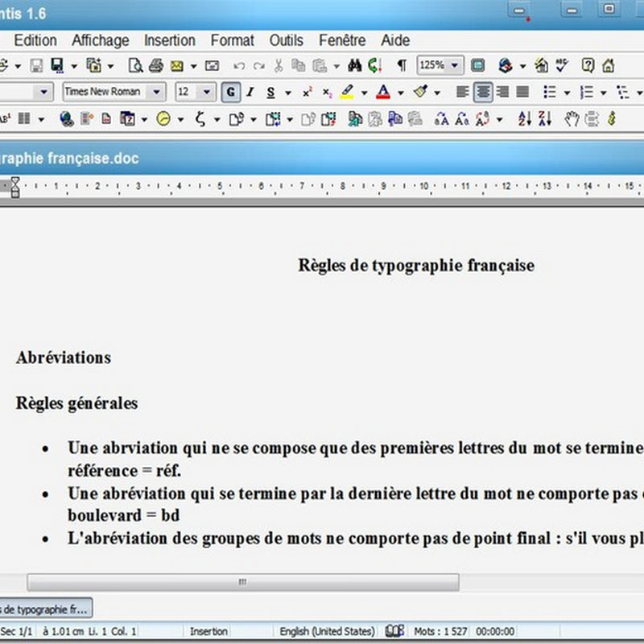Click the format paintbrush icon
The height and width of the screenshot is (644, 644).
pyautogui.click(x=421, y=92)
